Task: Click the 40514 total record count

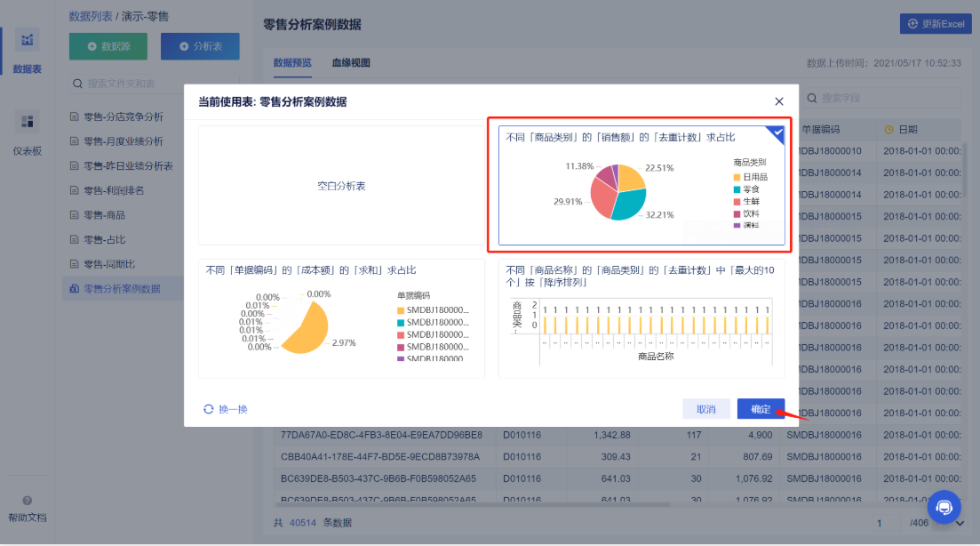Action: (302, 523)
